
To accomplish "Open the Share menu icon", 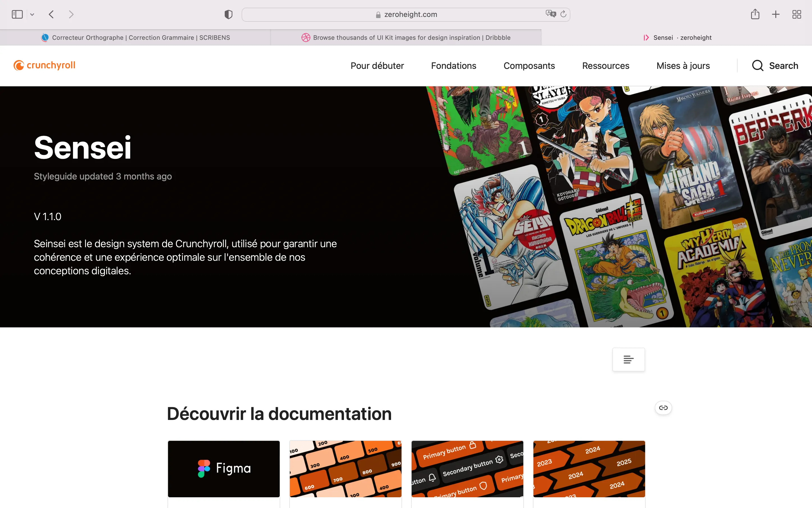I will pyautogui.click(x=755, y=14).
